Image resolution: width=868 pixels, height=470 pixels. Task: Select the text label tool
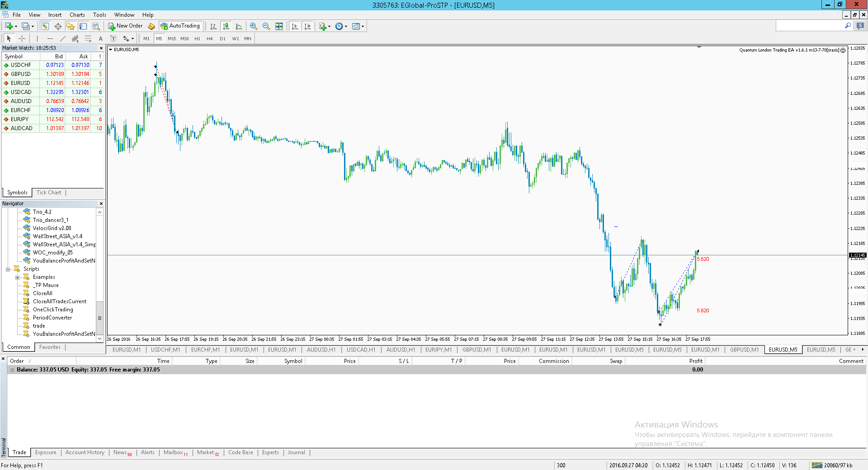pyautogui.click(x=113, y=38)
